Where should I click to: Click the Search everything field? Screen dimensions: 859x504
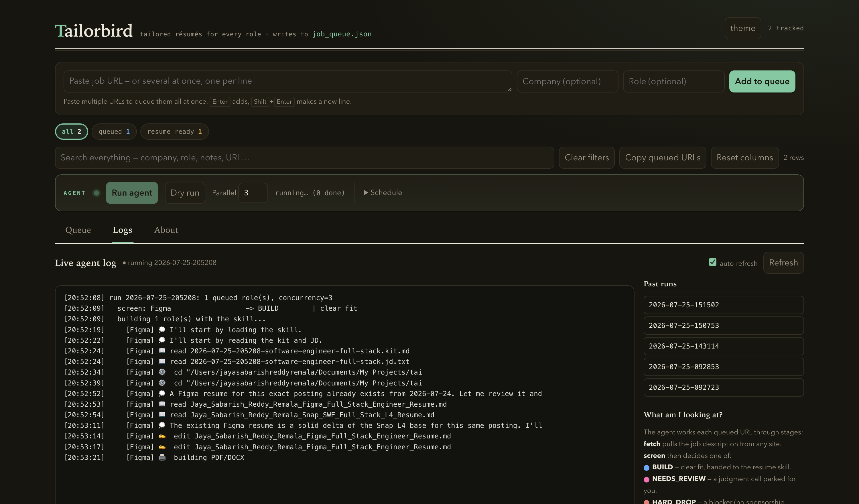click(304, 157)
